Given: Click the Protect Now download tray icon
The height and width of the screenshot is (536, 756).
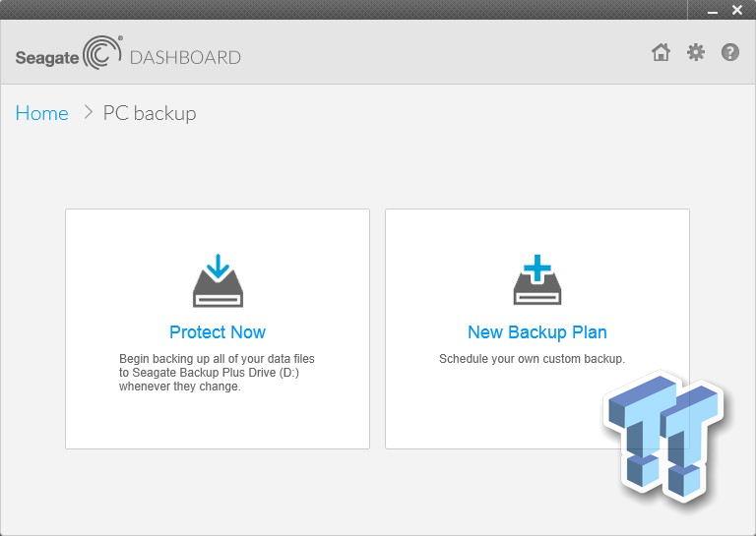Looking at the screenshot, I should tap(218, 281).
